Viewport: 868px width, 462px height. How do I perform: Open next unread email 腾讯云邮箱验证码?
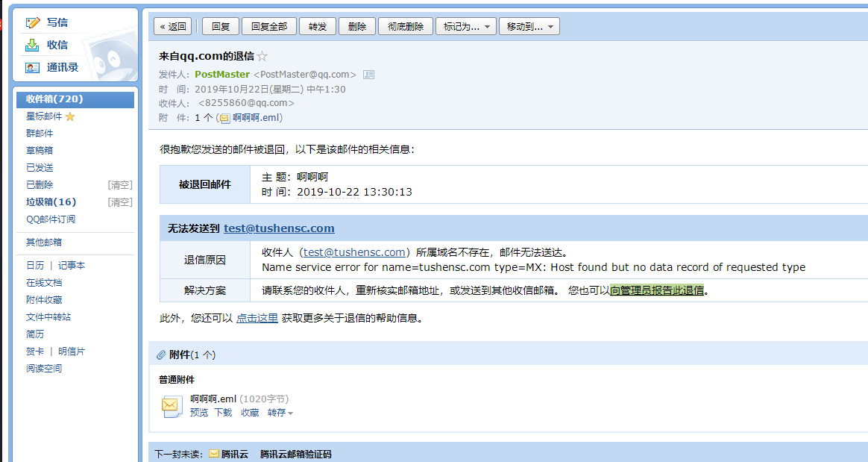[295, 455]
